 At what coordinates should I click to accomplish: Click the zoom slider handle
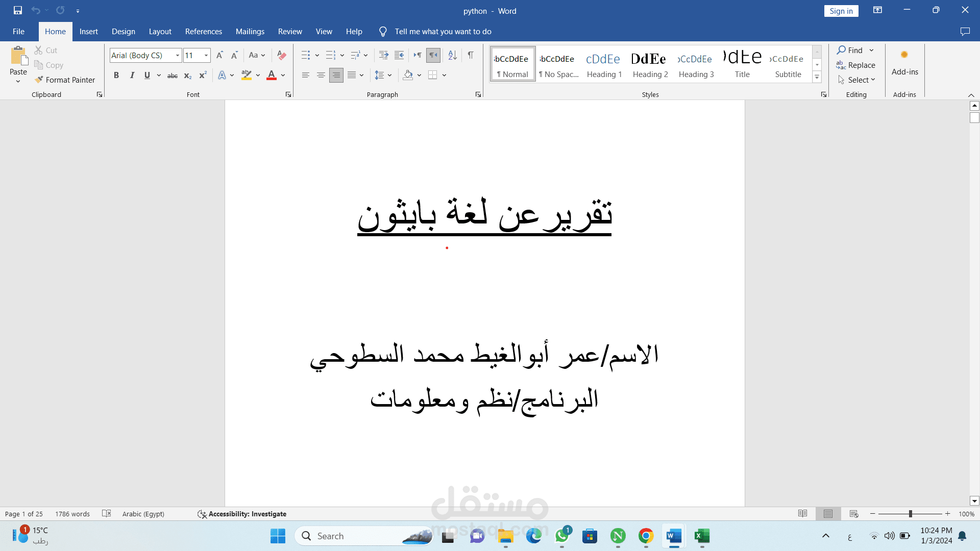tap(910, 514)
